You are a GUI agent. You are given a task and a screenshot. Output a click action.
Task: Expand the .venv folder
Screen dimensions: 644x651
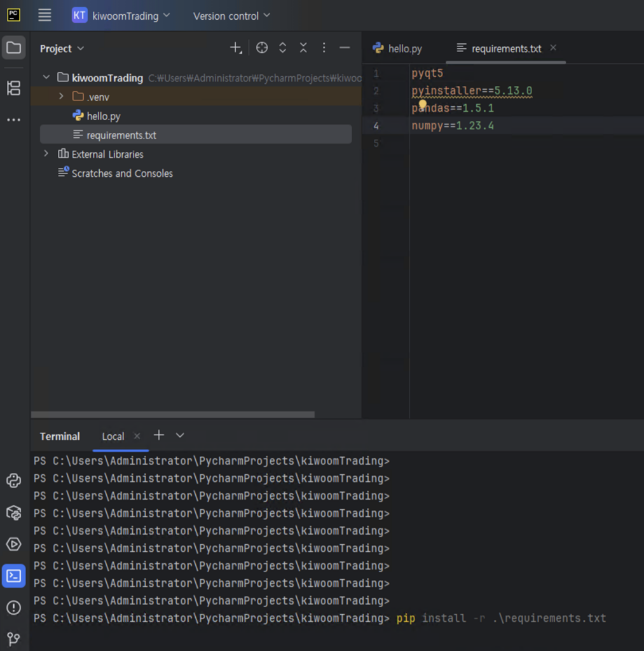61,97
